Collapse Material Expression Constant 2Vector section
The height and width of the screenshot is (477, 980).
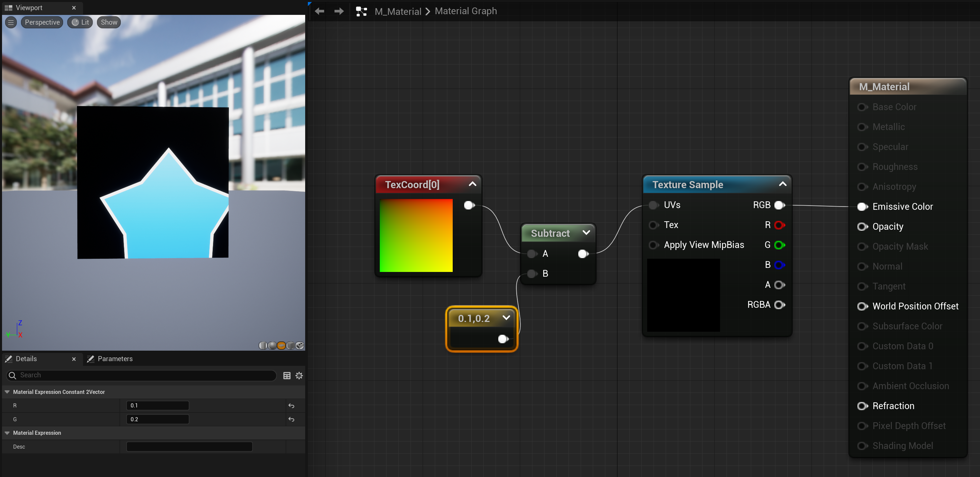pyautogui.click(x=7, y=392)
